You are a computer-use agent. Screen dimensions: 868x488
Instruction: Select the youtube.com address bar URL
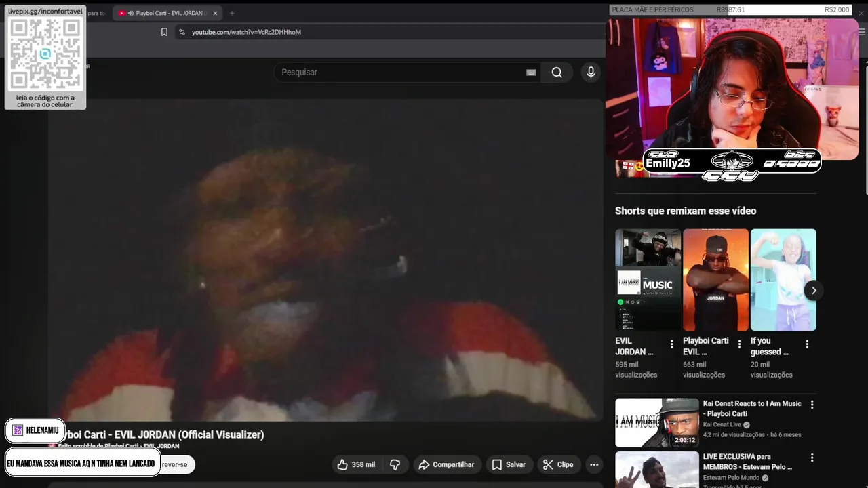246,32
